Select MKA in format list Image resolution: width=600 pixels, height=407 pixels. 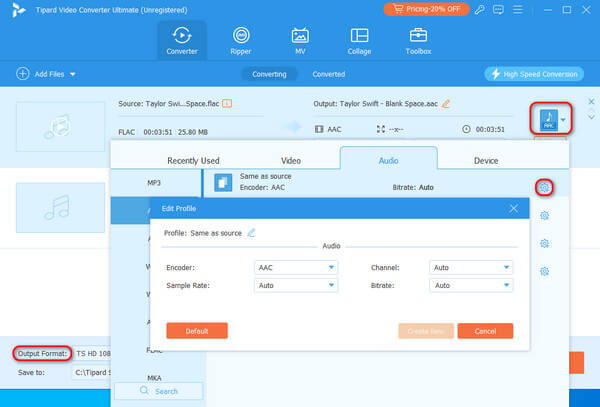pyautogui.click(x=155, y=378)
